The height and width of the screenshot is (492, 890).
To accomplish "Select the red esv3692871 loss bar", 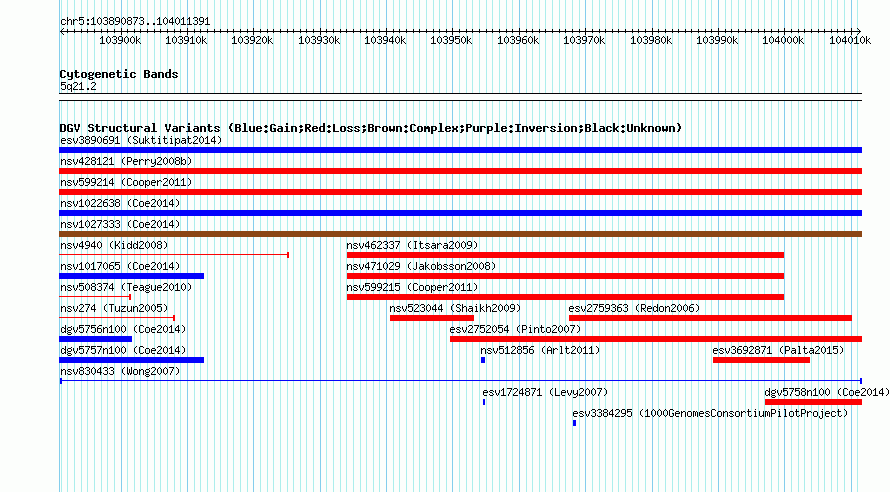I will [762, 360].
